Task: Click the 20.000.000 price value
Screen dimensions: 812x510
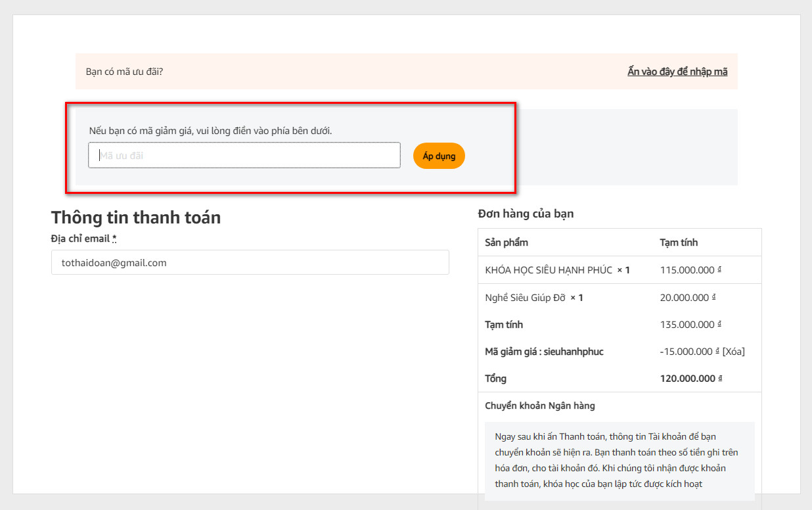Action: tap(688, 298)
